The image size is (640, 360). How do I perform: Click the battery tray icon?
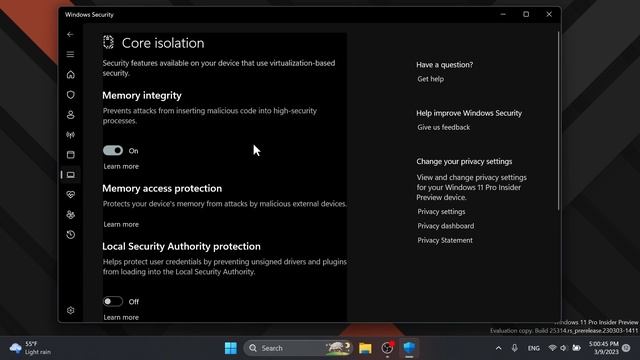(576, 348)
